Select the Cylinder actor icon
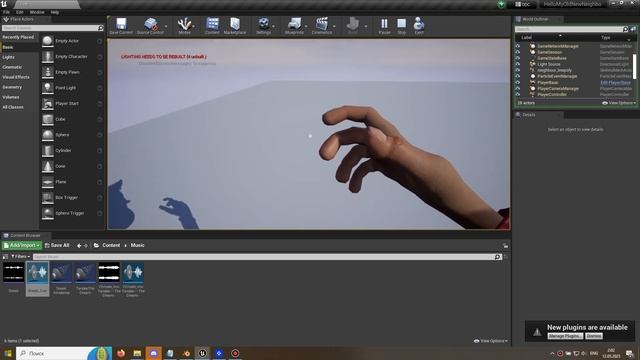Screen dimensions: 640x360 (x=48, y=151)
